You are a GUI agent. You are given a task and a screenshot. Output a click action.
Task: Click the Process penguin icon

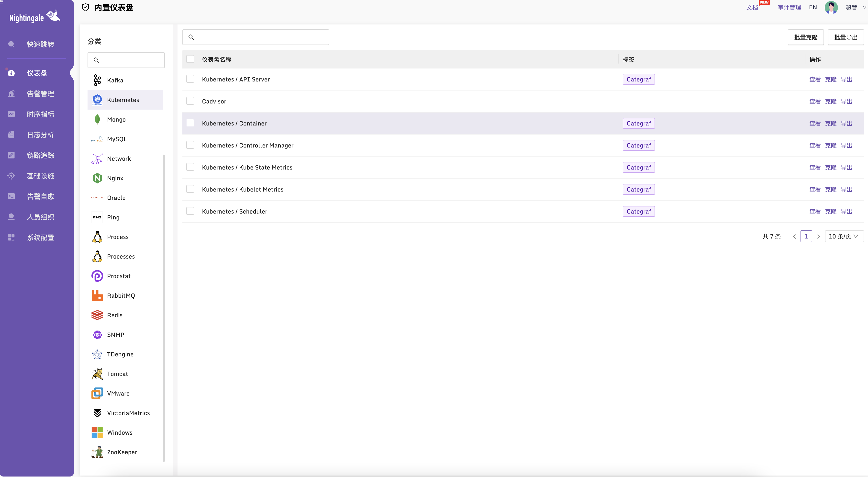point(97,237)
